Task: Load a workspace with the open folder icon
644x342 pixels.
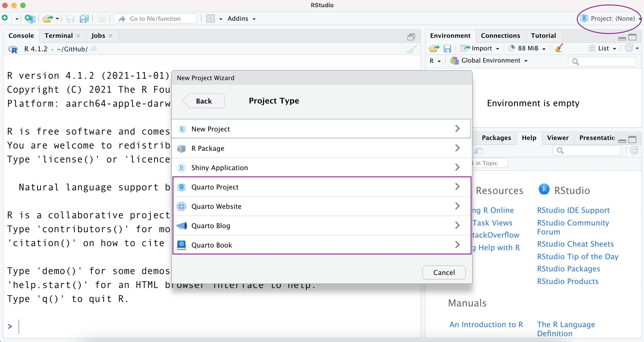Action: click(434, 48)
